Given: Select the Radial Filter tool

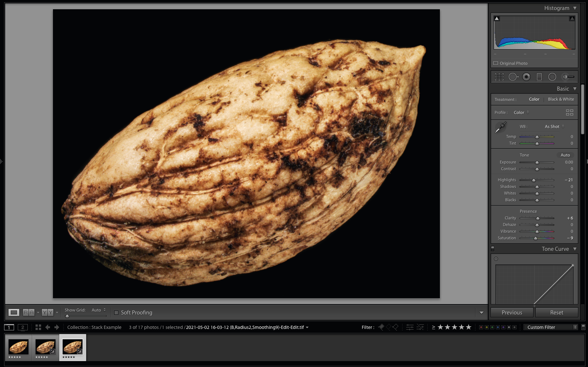Looking at the screenshot, I should [552, 77].
